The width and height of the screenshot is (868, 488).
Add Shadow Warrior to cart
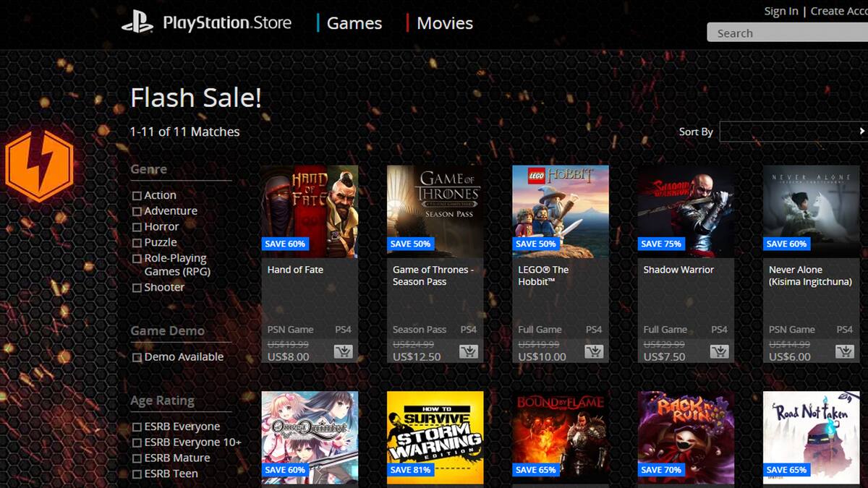pos(719,351)
